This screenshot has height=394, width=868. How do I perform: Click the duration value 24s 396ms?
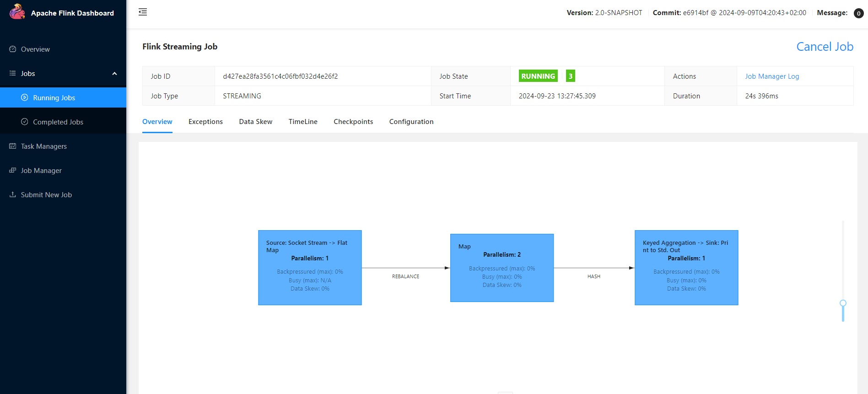point(761,96)
